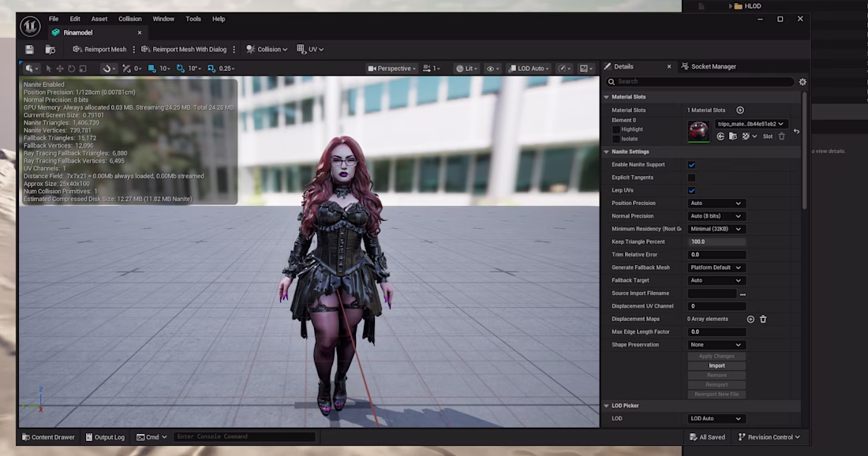Uncheck the Lerp UVs box
The width and height of the screenshot is (868, 456).
(691, 190)
